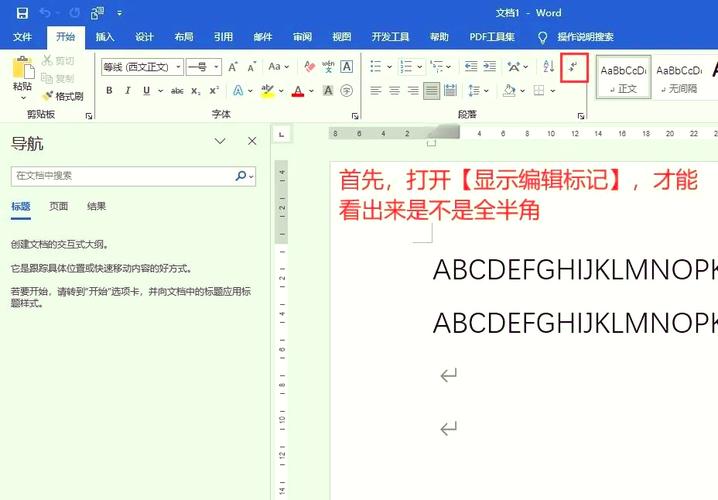Toggle underline formatting
718x500 pixels.
coord(146,91)
